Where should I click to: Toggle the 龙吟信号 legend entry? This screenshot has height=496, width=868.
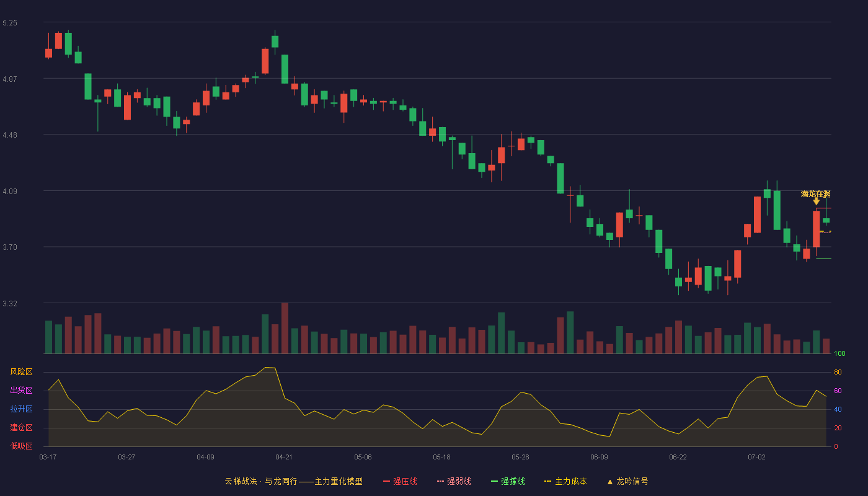click(627, 481)
